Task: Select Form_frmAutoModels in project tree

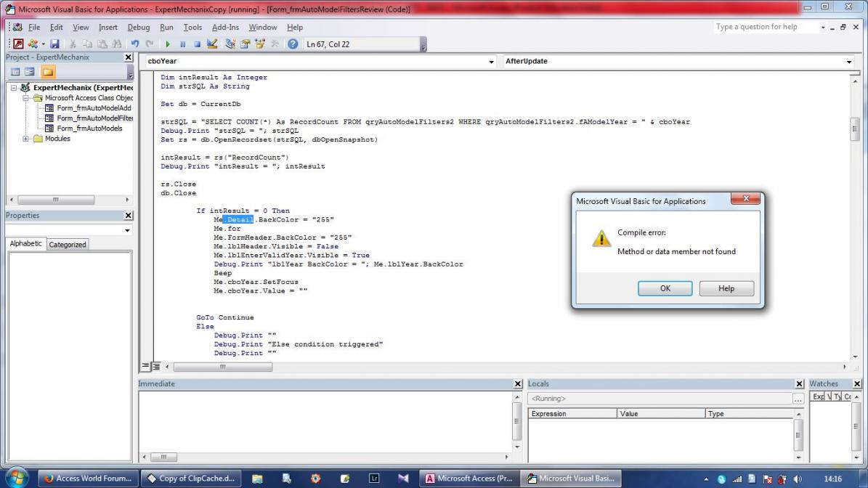Action: [89, 129]
